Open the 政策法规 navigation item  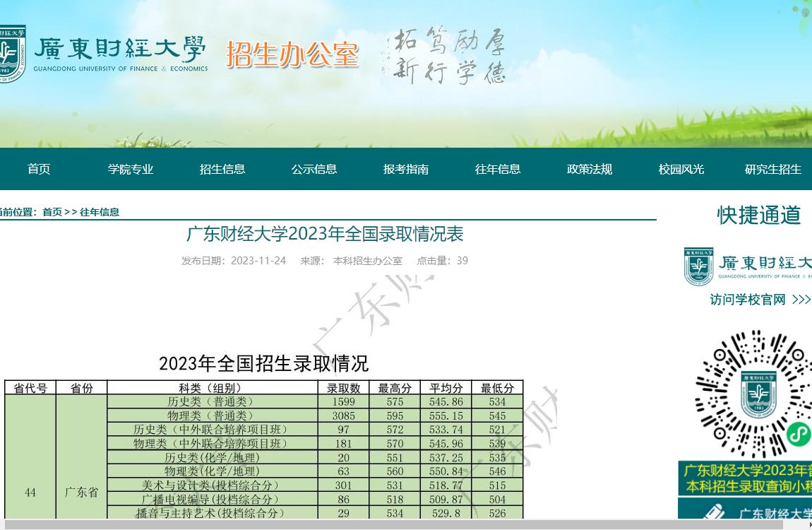(590, 169)
